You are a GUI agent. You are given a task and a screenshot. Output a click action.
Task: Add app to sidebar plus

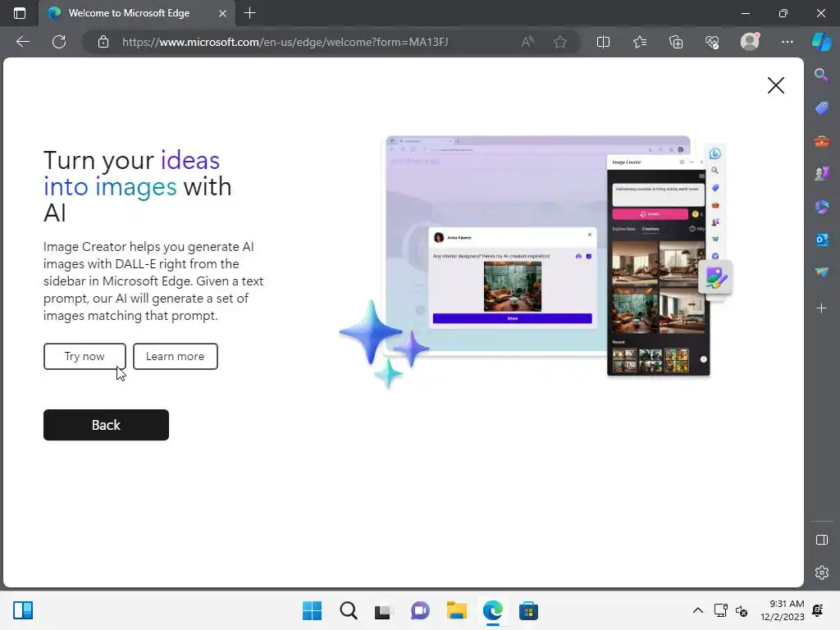[822, 308]
